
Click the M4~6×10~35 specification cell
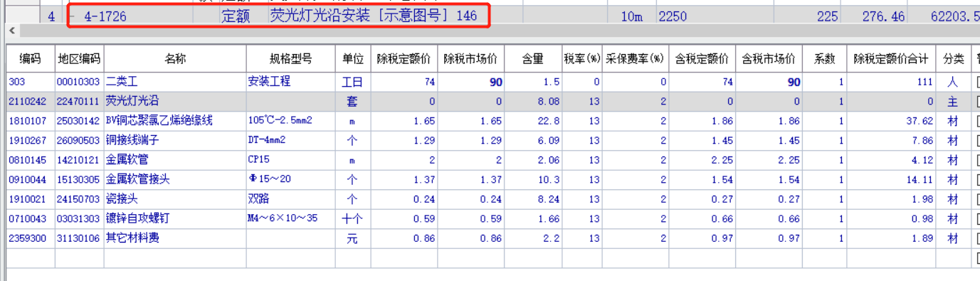(290, 219)
